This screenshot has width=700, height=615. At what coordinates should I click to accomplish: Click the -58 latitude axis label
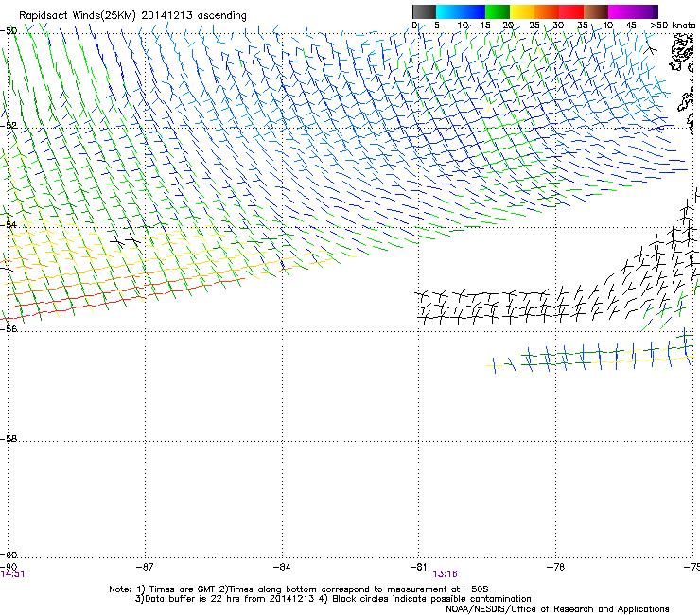coord(9,439)
